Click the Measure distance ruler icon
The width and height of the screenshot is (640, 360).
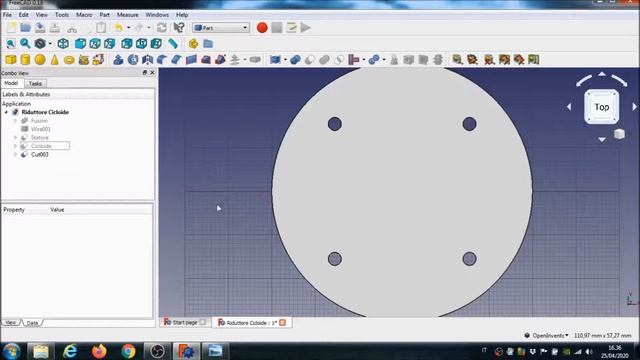pyautogui.click(x=173, y=44)
